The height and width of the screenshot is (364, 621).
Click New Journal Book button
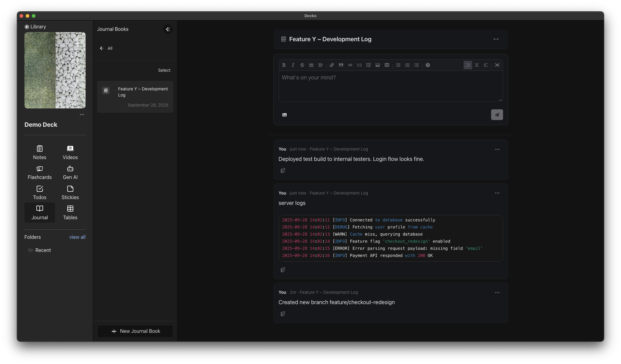(x=135, y=331)
